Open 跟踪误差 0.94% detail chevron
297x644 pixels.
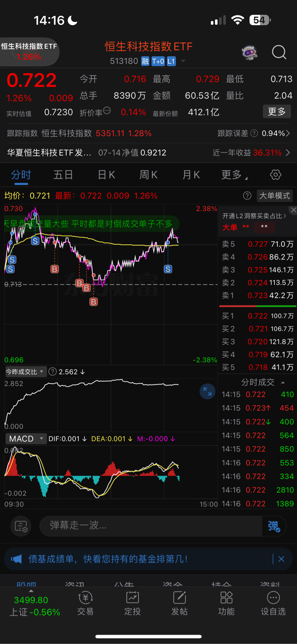(x=288, y=133)
